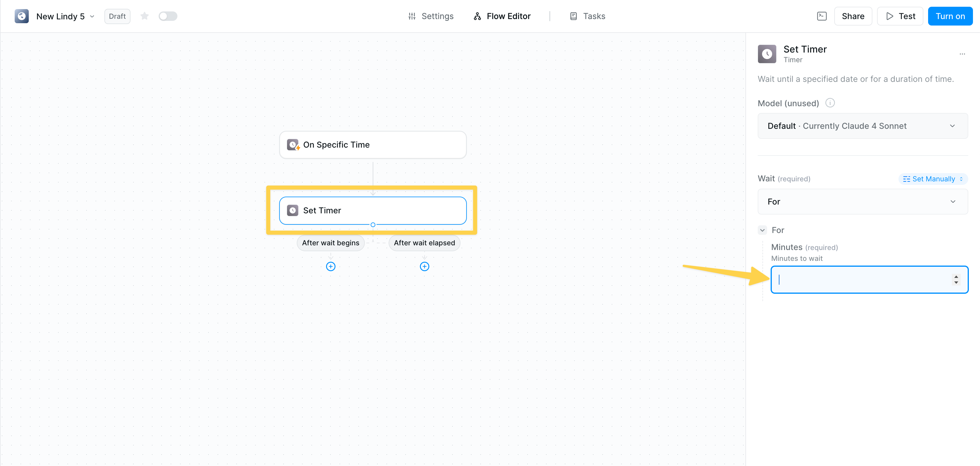This screenshot has width=980, height=466.
Task: Star the New Lindy 5 workflow
Action: pos(145,16)
